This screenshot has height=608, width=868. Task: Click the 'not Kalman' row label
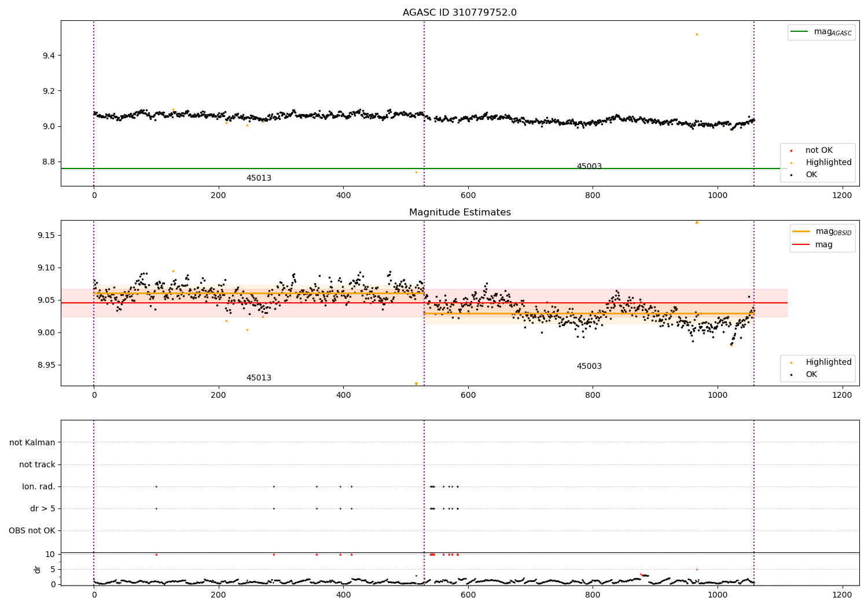coord(32,443)
